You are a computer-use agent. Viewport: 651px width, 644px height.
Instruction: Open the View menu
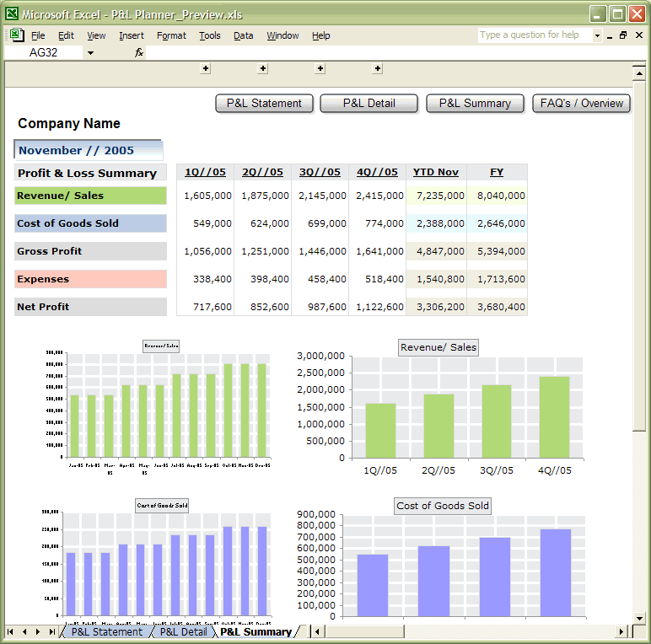tap(96, 35)
